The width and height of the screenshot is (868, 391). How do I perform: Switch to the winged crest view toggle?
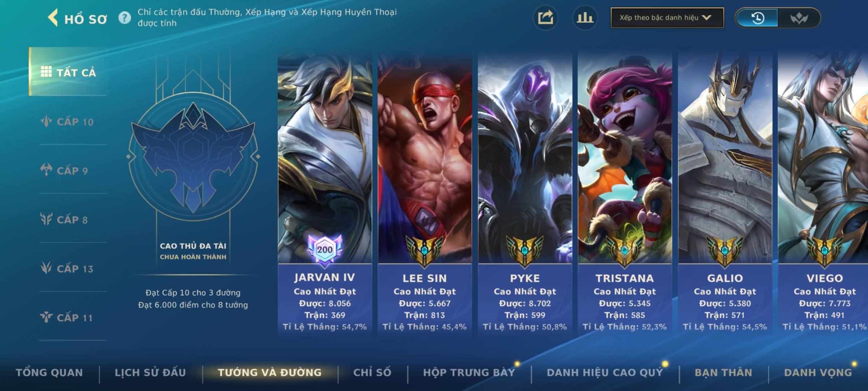[799, 18]
